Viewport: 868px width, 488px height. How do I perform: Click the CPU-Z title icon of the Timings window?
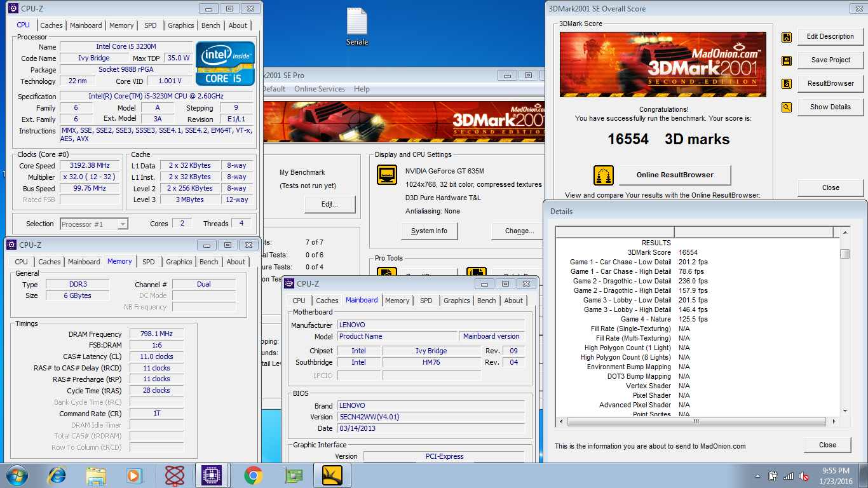click(11, 245)
